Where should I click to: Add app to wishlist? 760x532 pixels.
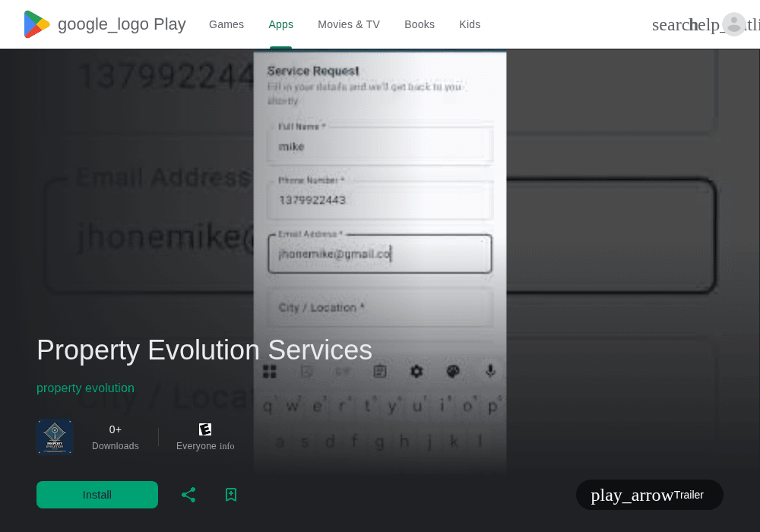(231, 495)
